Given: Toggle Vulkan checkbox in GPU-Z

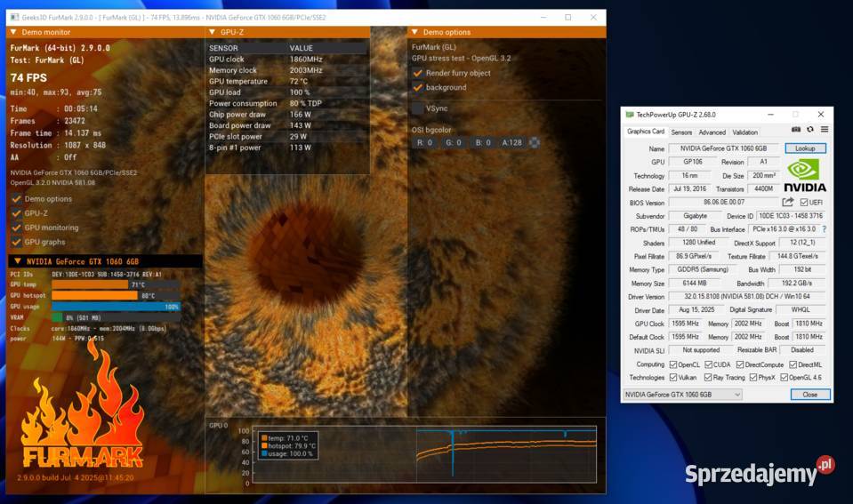Looking at the screenshot, I should coord(673,377).
